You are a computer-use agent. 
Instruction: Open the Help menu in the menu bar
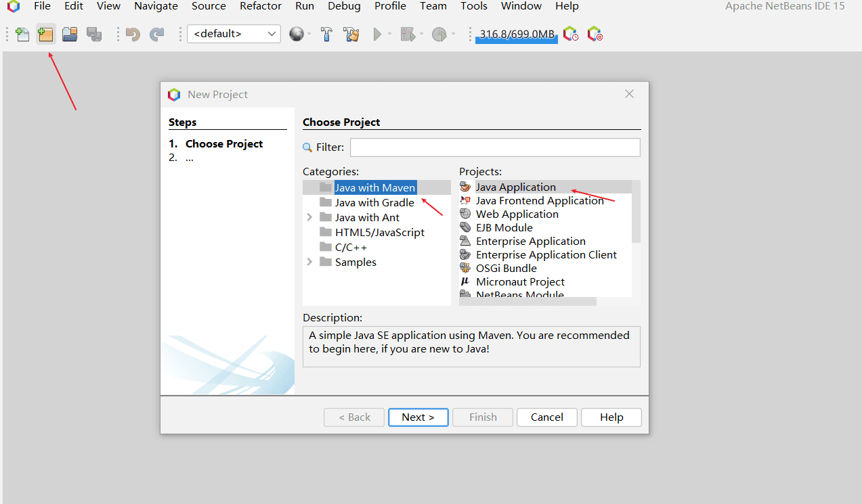click(x=567, y=6)
